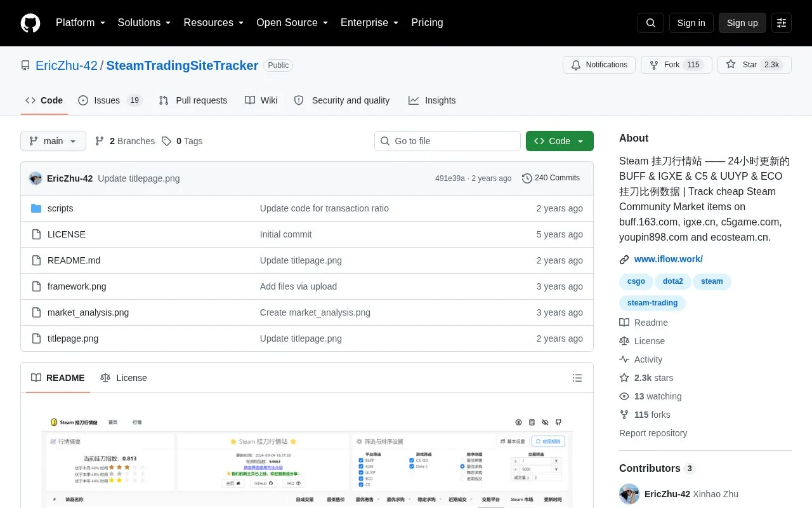Screen dimensions: 812x508
Task: Fork the repository using the Fork button
Action: tap(676, 65)
